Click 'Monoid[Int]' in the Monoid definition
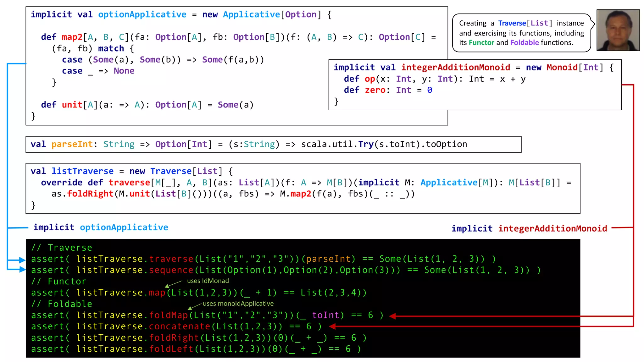644x362 pixels. (x=575, y=68)
